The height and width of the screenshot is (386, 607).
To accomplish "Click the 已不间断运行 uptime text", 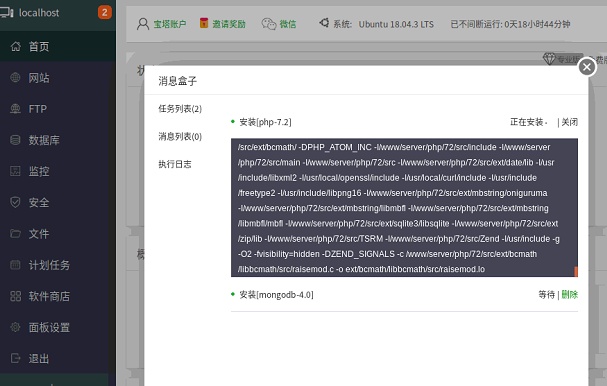I will [510, 24].
